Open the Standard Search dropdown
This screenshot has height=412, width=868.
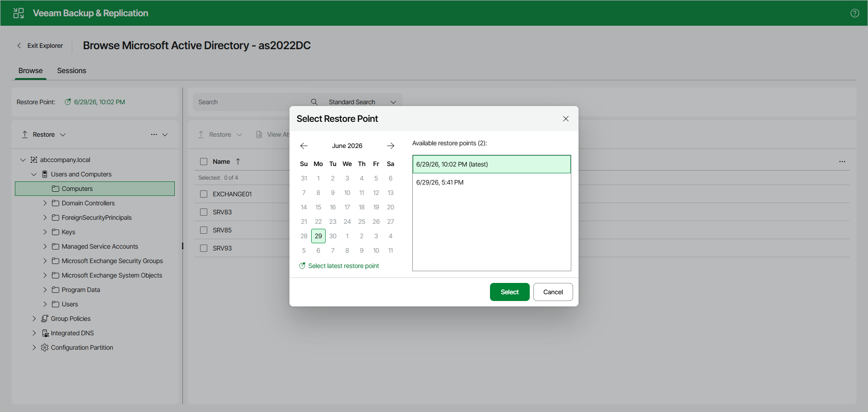(x=362, y=102)
